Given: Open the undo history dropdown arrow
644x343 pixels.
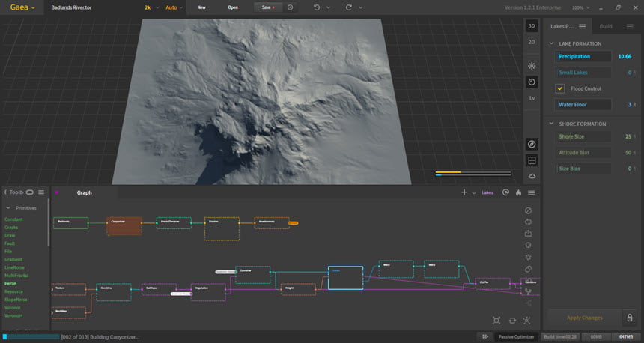Looking at the screenshot, I should pos(329,7).
